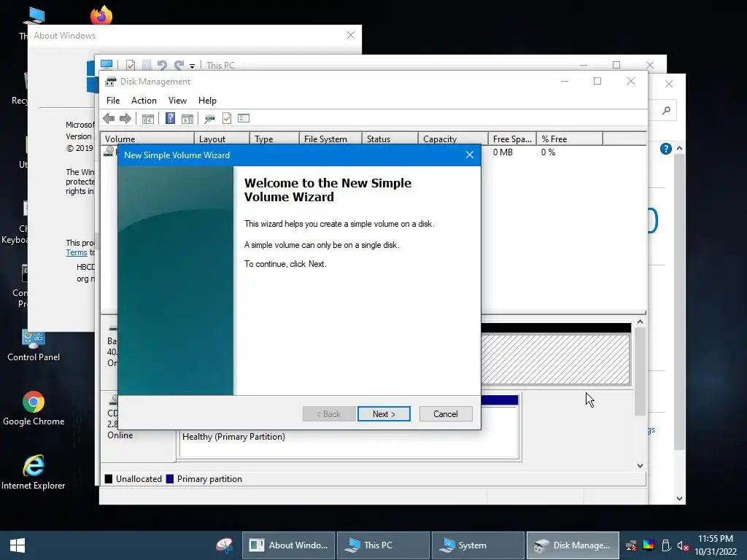Open the Firefox desktop shortcut
The height and width of the screenshot is (560, 747).
[x=101, y=15]
